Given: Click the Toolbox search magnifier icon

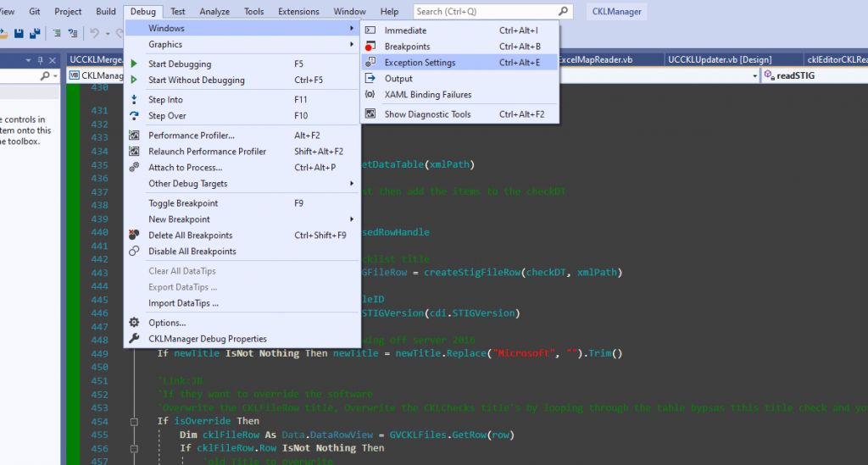Looking at the screenshot, I should pyautogui.click(x=45, y=75).
